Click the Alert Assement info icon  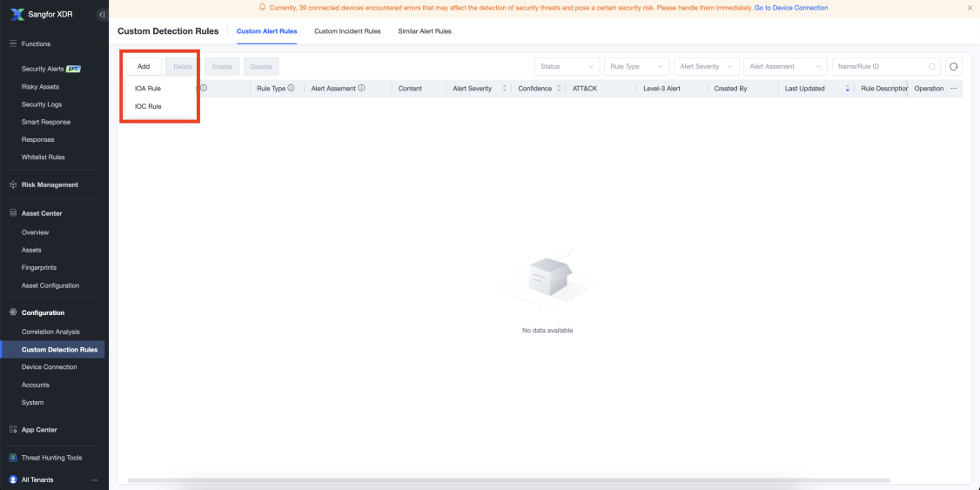[x=361, y=88]
